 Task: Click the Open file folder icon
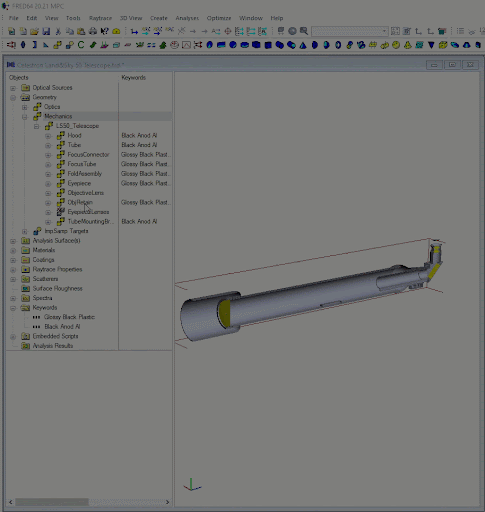(34, 31)
